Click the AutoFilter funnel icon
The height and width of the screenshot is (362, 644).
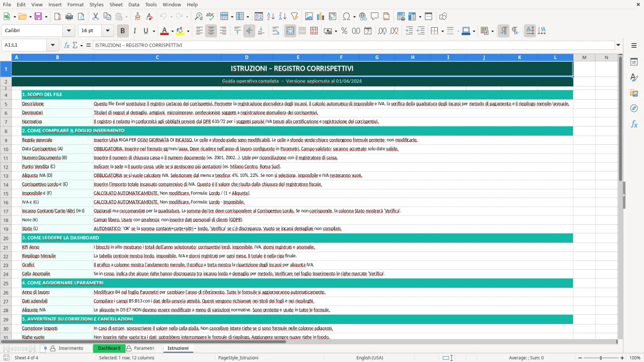(294, 17)
